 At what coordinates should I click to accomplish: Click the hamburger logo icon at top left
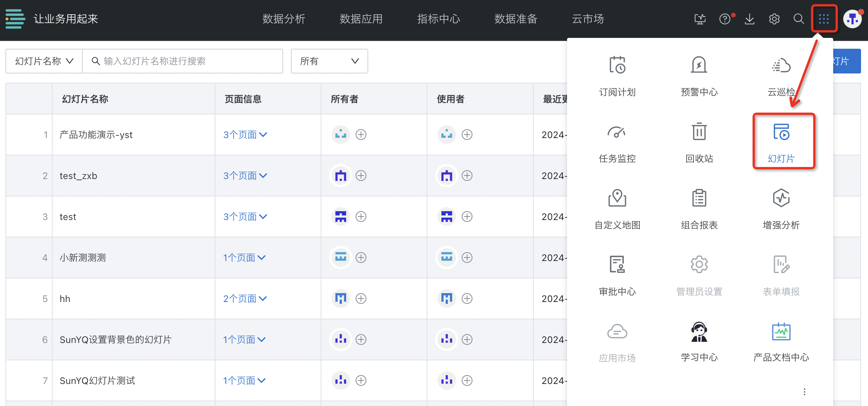point(15,19)
